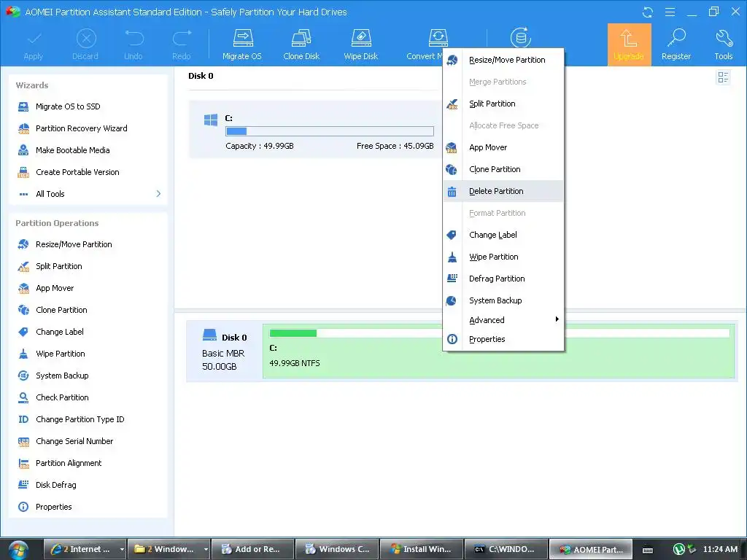Click the disk backup icon in toolbar
This screenshot has height=560, width=747.
click(x=521, y=38)
